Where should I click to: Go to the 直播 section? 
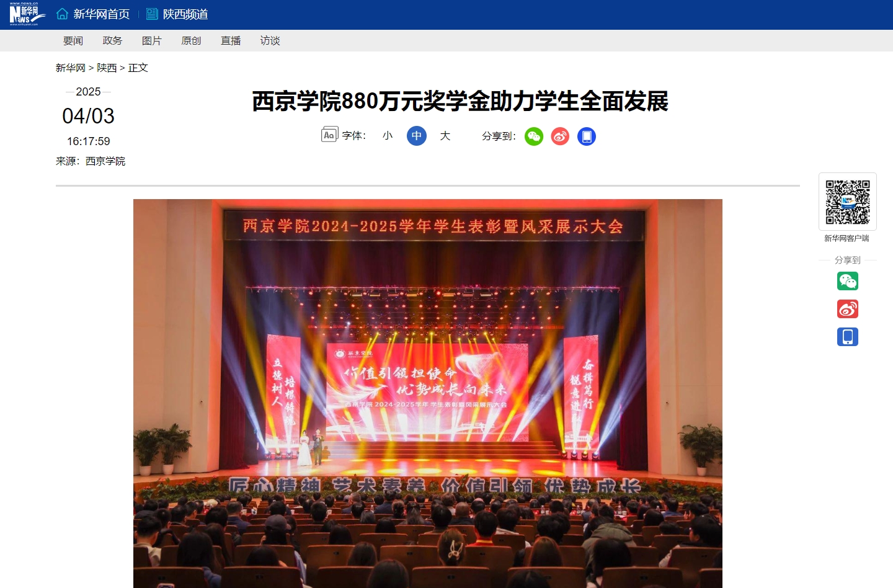tap(231, 41)
